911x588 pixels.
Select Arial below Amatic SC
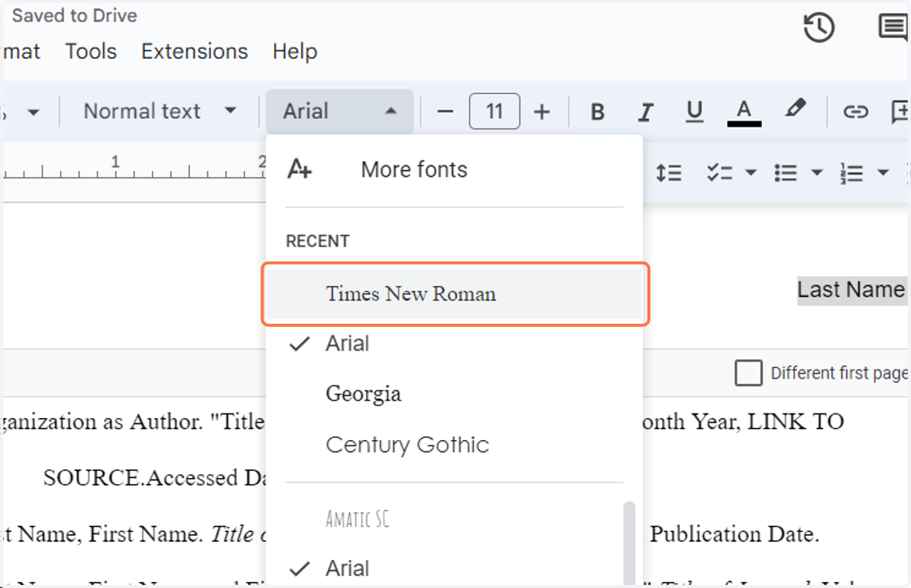[x=454, y=568]
